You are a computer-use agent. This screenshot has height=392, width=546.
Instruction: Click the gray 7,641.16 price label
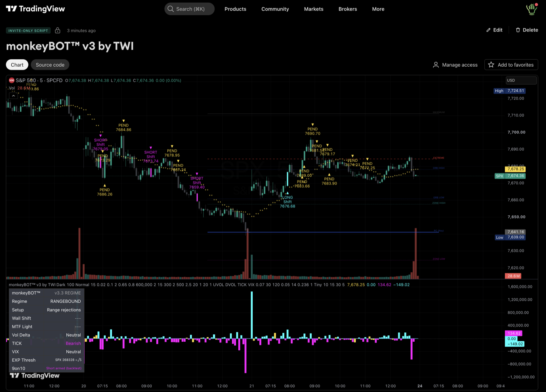click(516, 232)
